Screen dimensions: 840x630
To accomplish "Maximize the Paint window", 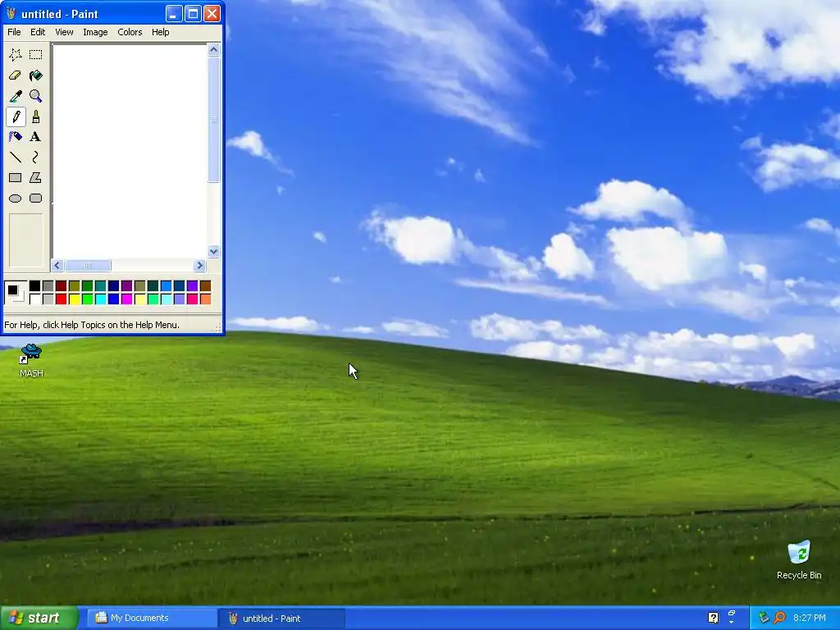I will tap(193, 13).
